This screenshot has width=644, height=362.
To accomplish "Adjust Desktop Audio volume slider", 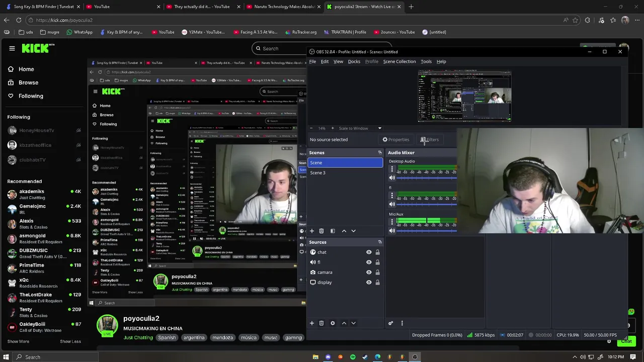I will [427, 177].
